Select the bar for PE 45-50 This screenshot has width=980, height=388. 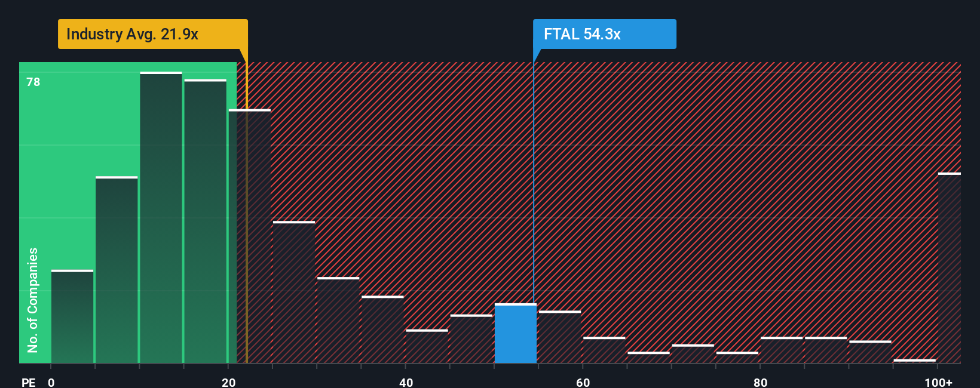[471, 338]
